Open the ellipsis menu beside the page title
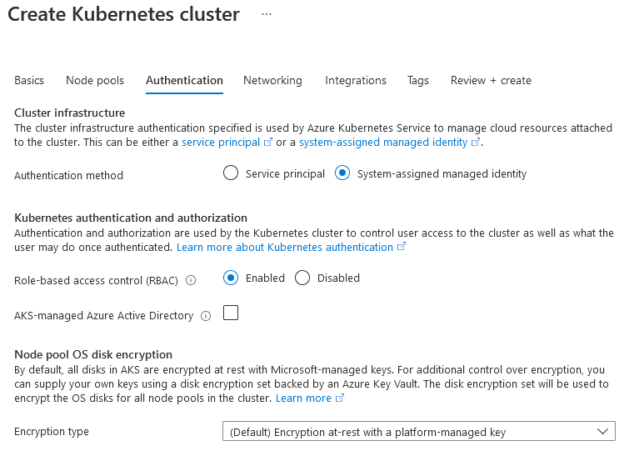The image size is (624, 451). pyautogui.click(x=266, y=14)
